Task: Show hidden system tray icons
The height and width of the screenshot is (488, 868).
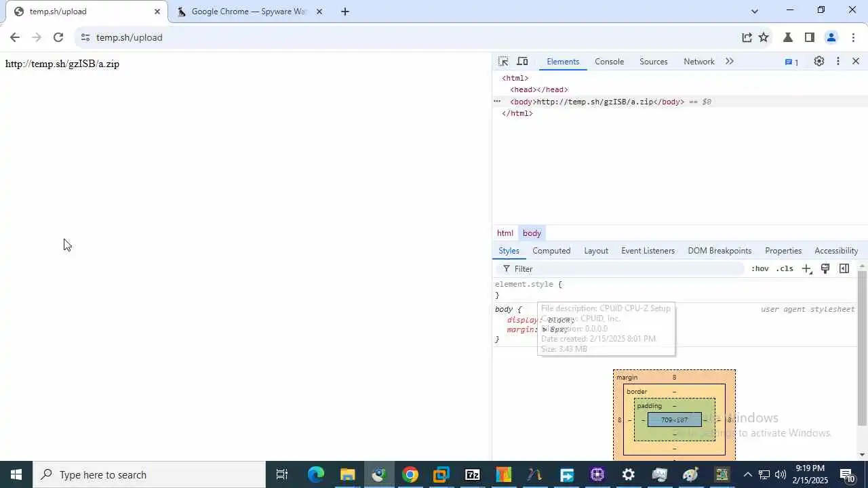Action: [x=747, y=474]
